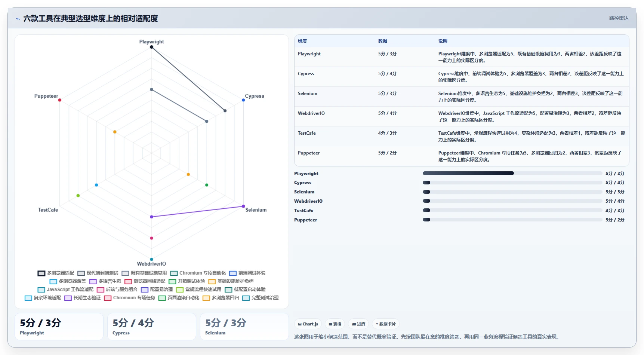644x355 pixels.
Task: Select the Chart.js chip
Action: pos(308,324)
